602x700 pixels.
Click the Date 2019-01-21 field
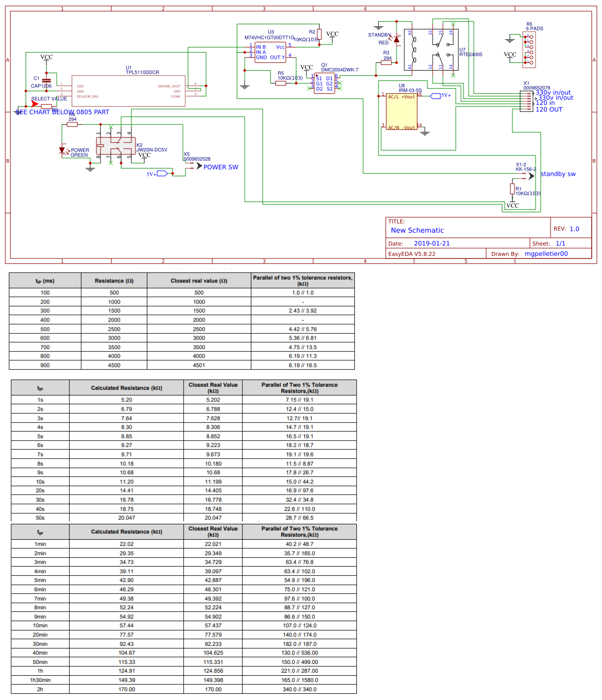click(x=432, y=243)
